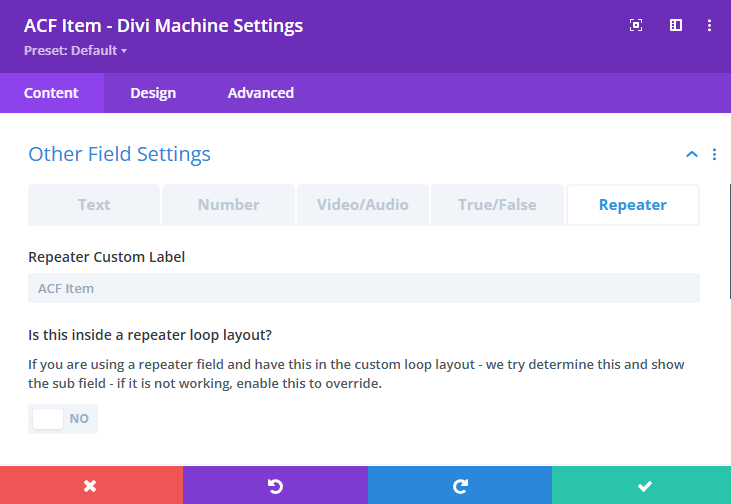
Task: Open the three-dot menu in the modal header
Action: 710,26
